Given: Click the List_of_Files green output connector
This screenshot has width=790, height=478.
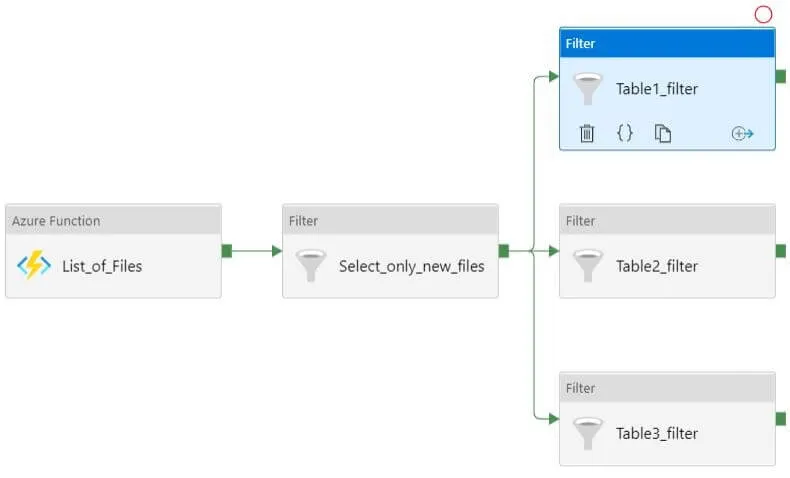Looking at the screenshot, I should [227, 251].
